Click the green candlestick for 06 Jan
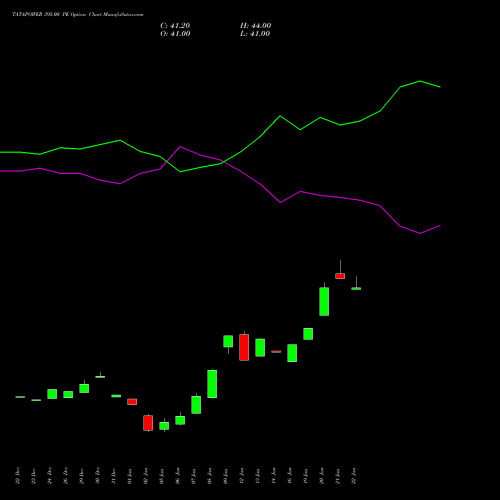500x500 pixels. [x=180, y=420]
